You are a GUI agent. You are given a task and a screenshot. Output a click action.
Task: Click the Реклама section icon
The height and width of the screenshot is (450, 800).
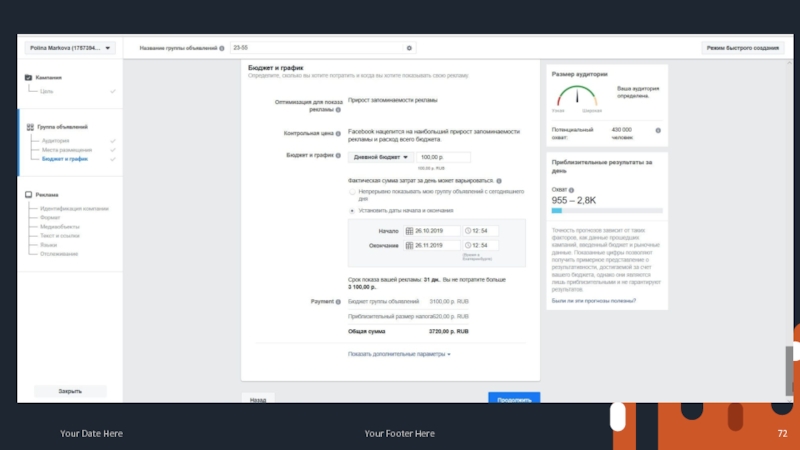(27, 195)
